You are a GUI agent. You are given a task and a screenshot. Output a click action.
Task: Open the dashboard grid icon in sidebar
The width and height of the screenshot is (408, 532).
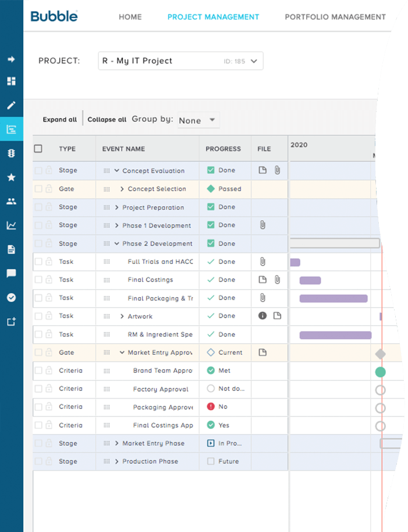(x=11, y=81)
